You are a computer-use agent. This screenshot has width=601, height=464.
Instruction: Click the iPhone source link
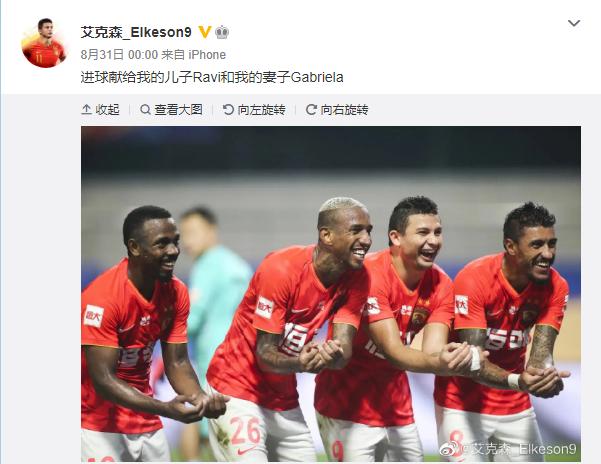point(207,55)
